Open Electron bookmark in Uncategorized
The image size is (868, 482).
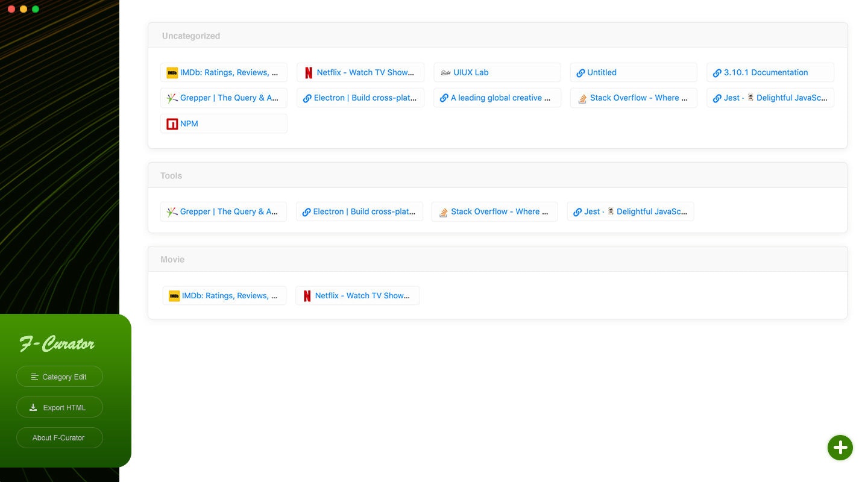(x=360, y=98)
